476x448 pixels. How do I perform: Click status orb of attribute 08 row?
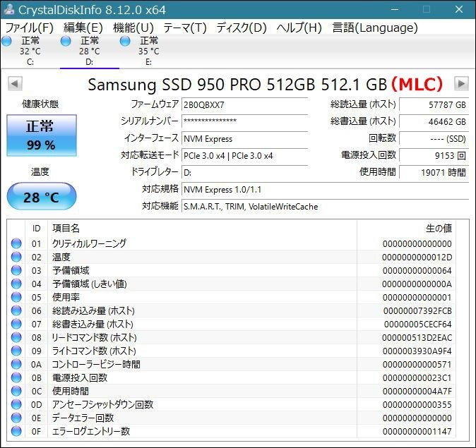pyautogui.click(x=16, y=337)
